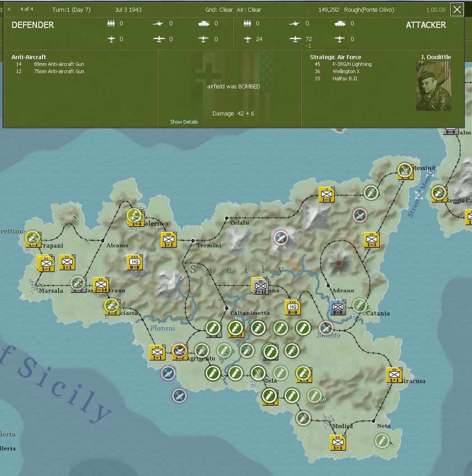Select the 1=3 division northeast of Etna
The height and width of the screenshot is (476, 472).
tap(371, 240)
